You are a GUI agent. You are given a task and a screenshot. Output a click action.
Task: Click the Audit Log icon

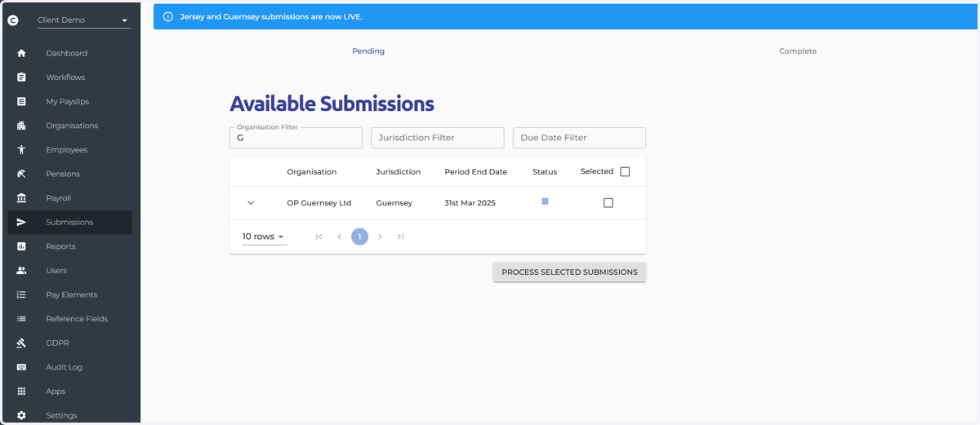click(21, 367)
